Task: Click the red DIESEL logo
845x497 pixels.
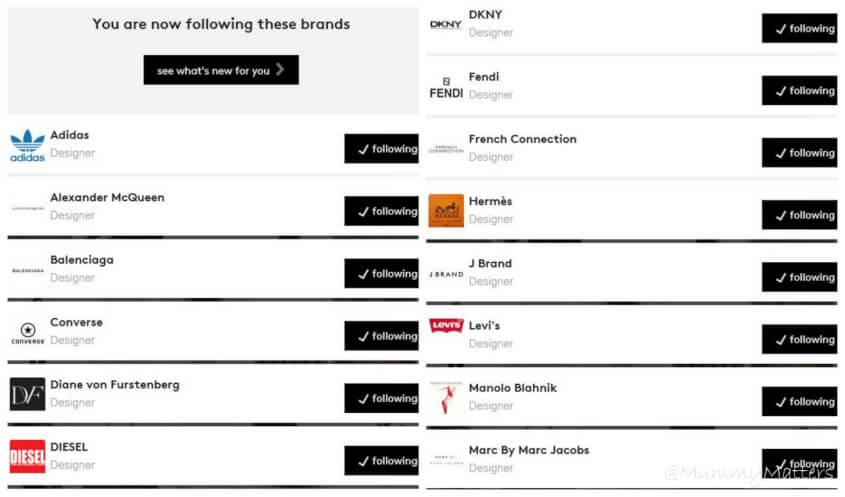Action: click(x=27, y=457)
